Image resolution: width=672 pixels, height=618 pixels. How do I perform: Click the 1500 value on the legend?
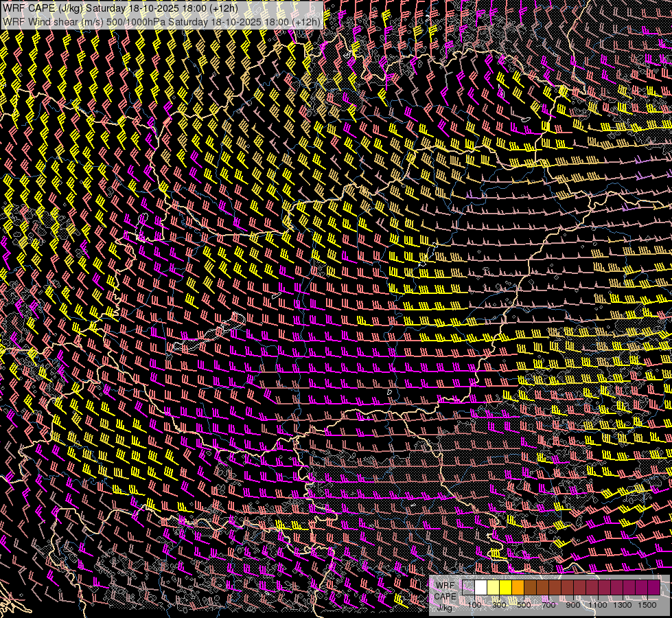point(647,604)
